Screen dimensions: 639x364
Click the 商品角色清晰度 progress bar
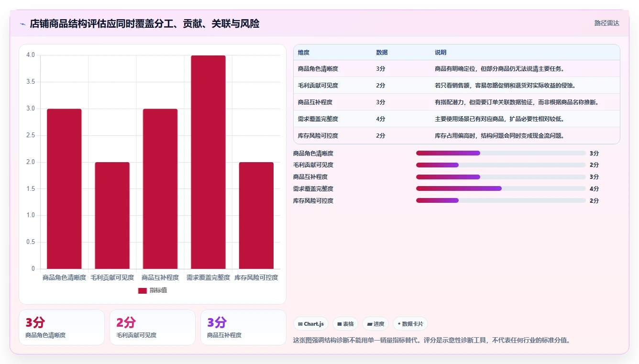point(501,153)
